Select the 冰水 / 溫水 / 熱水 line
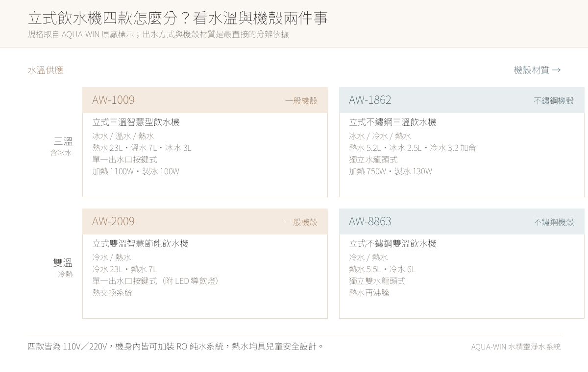588x372 pixels. tap(123, 136)
